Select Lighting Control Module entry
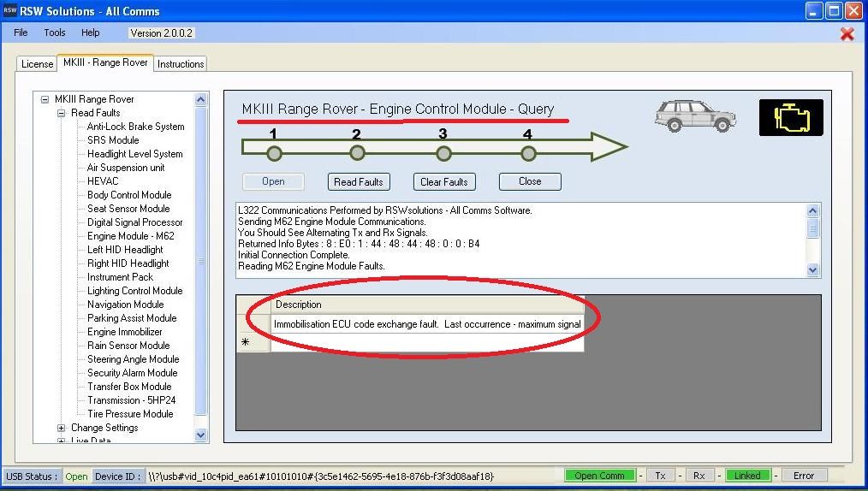868x491 pixels. [x=134, y=291]
